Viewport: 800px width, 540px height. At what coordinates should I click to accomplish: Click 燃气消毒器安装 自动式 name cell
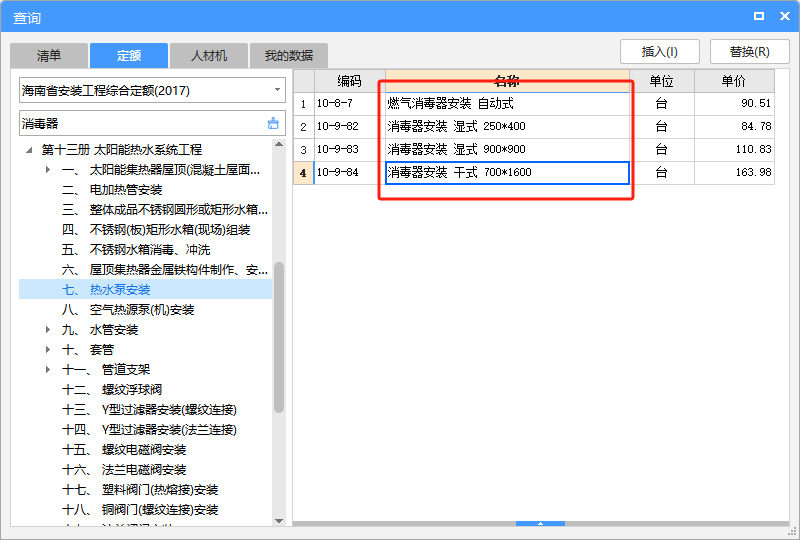(507, 104)
